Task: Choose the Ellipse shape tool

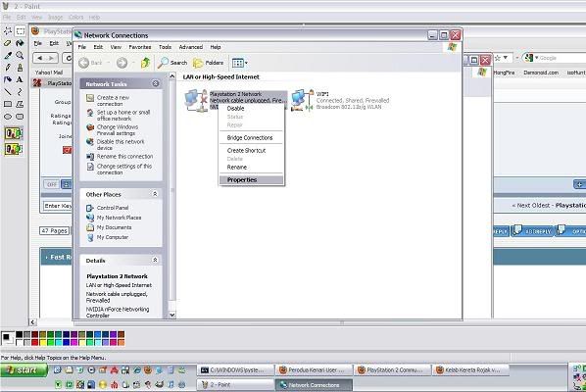Action: tap(8, 117)
